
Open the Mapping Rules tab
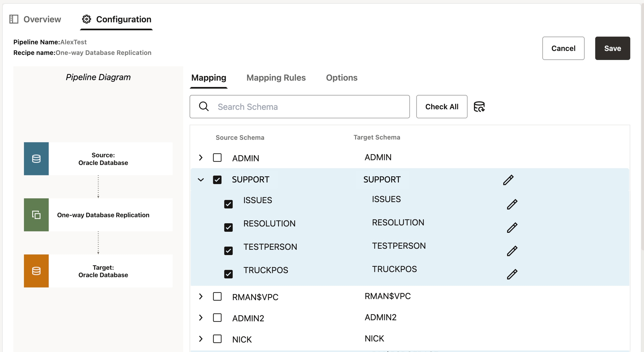[x=276, y=78]
